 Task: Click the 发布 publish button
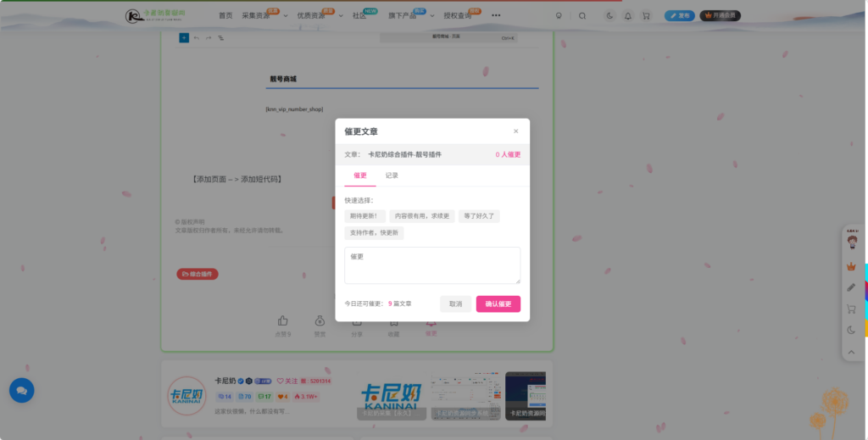680,15
